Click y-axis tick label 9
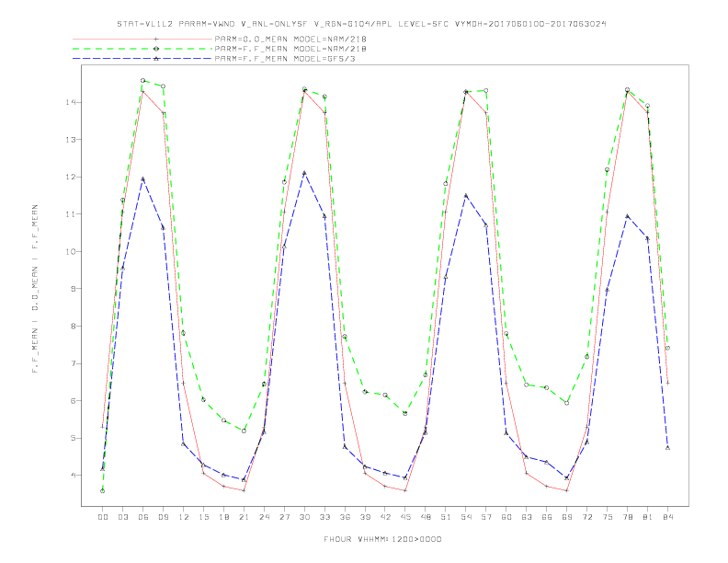 [x=74, y=289]
